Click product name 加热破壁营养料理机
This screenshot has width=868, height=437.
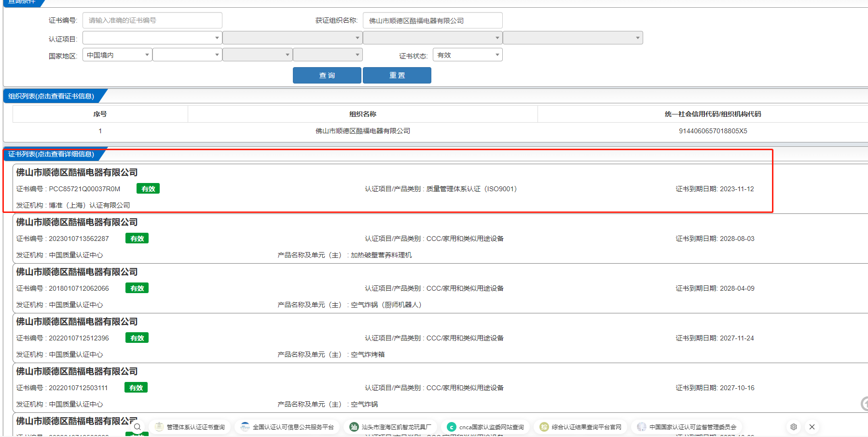click(x=381, y=255)
